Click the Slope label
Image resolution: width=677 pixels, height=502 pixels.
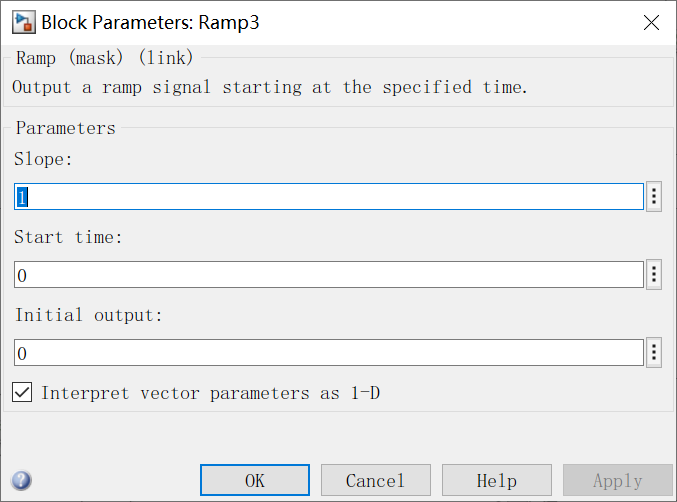click(45, 159)
